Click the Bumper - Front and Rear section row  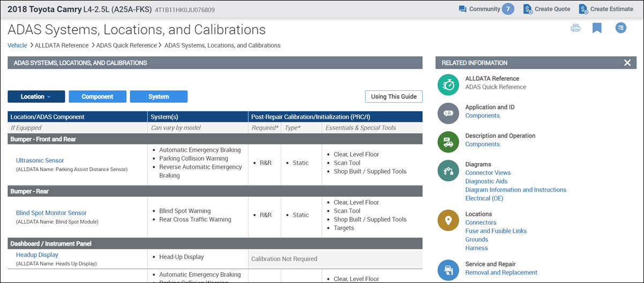click(215, 139)
